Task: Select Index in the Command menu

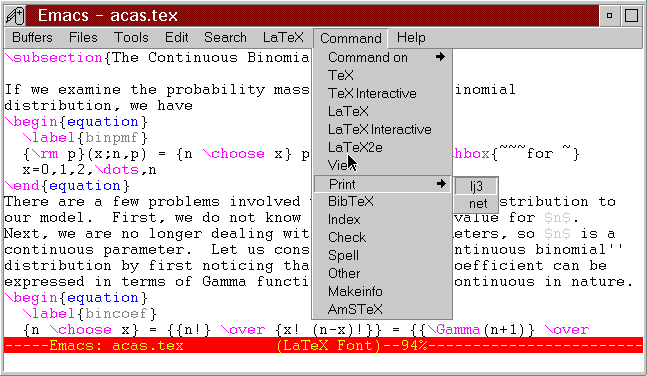Action: [382, 220]
